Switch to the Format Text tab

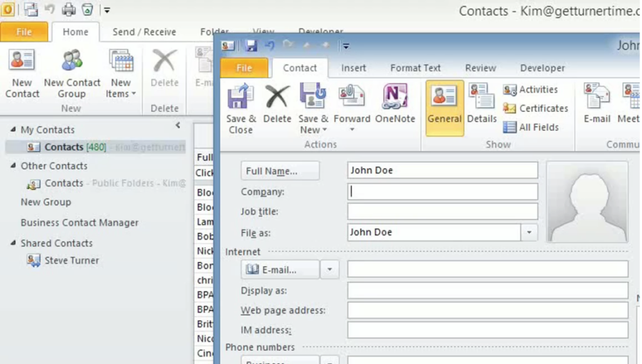414,68
